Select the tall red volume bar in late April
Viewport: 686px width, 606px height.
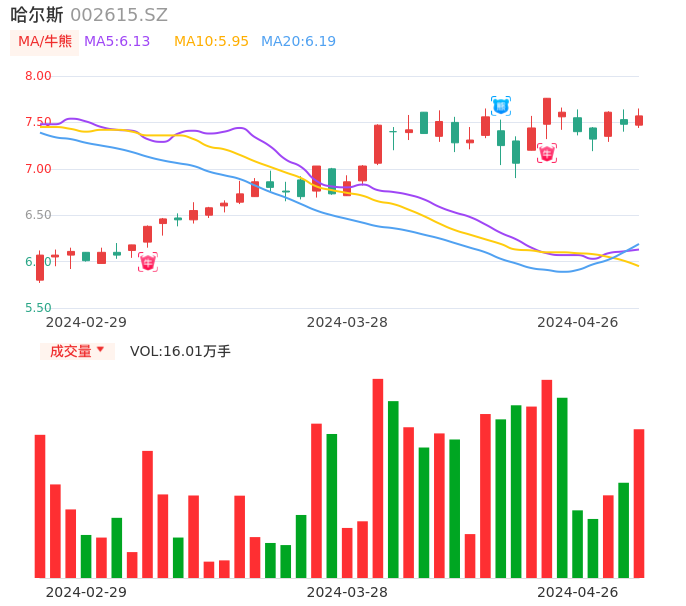547,478
